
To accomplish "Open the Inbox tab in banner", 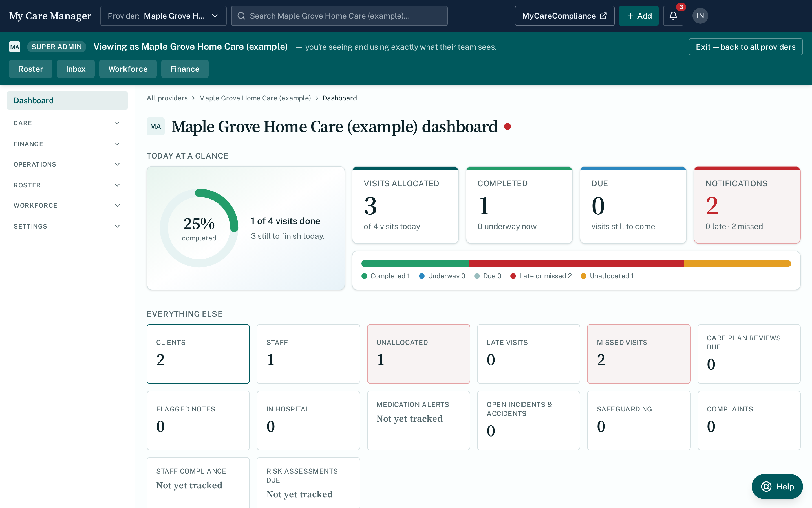I will point(76,69).
